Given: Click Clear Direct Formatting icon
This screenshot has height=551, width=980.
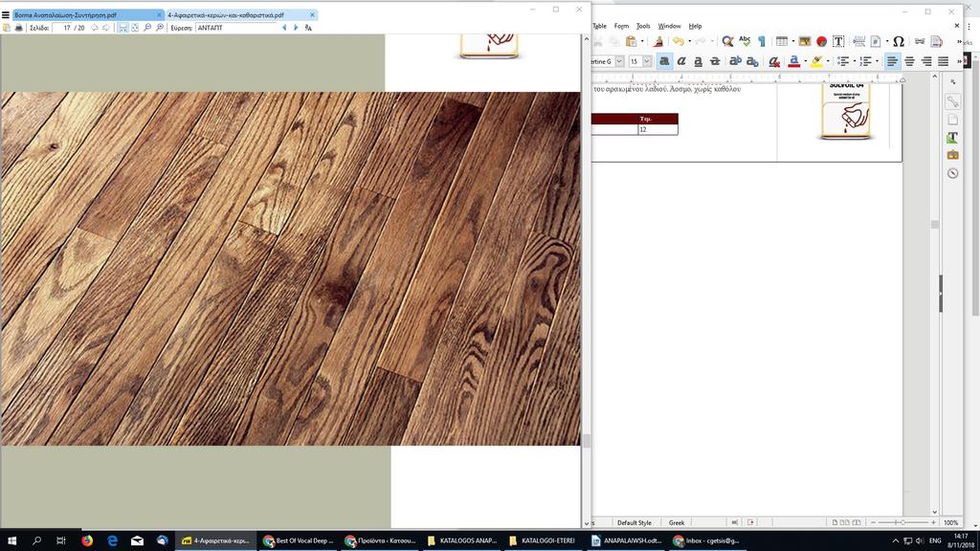Looking at the screenshot, I should click(x=773, y=61).
